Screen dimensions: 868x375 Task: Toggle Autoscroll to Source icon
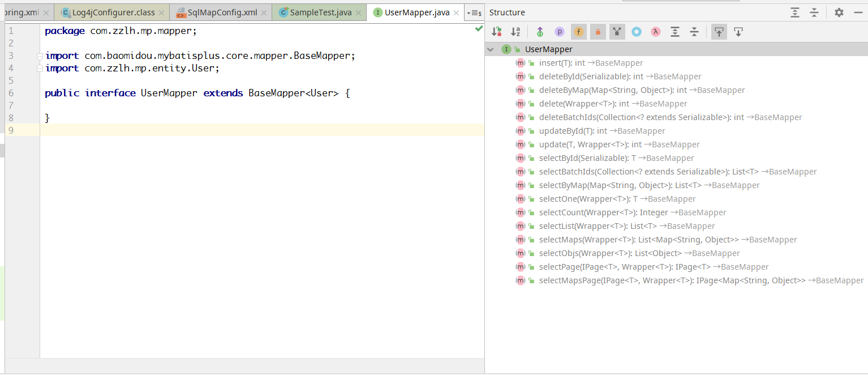click(x=719, y=32)
